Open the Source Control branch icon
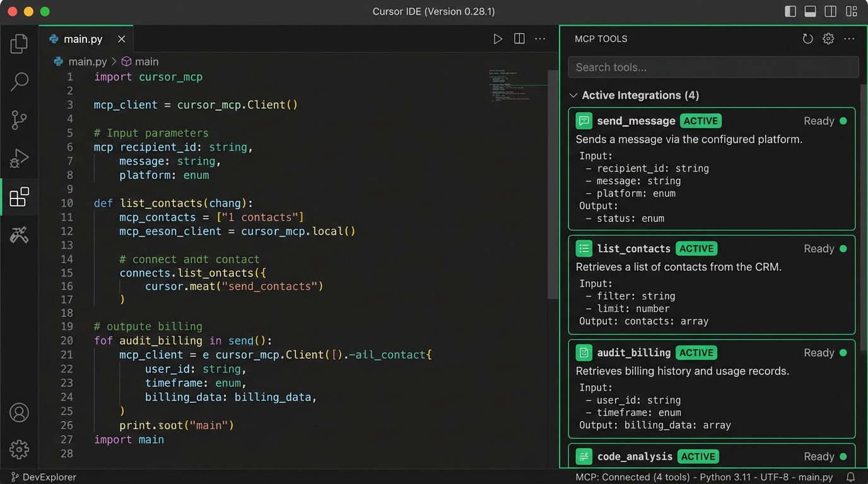Screen dimensions: 868x484 coord(20,120)
